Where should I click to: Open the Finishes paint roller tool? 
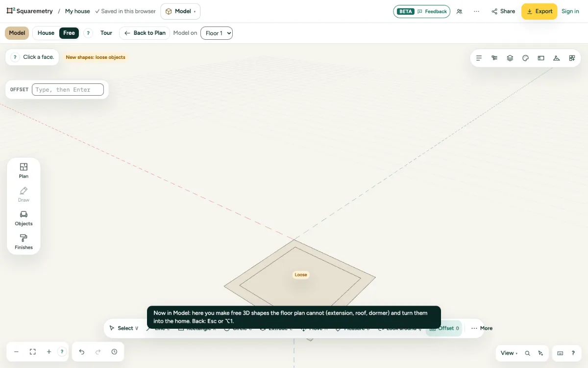24,242
